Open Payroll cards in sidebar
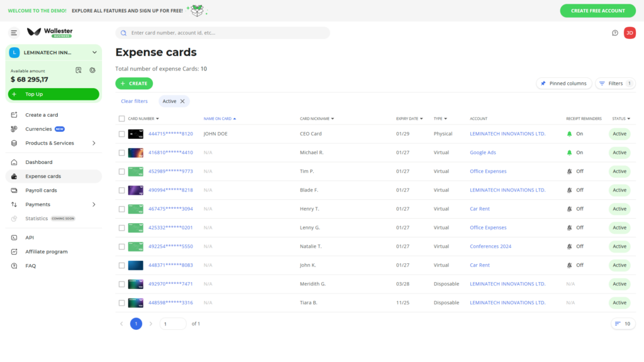 click(41, 190)
